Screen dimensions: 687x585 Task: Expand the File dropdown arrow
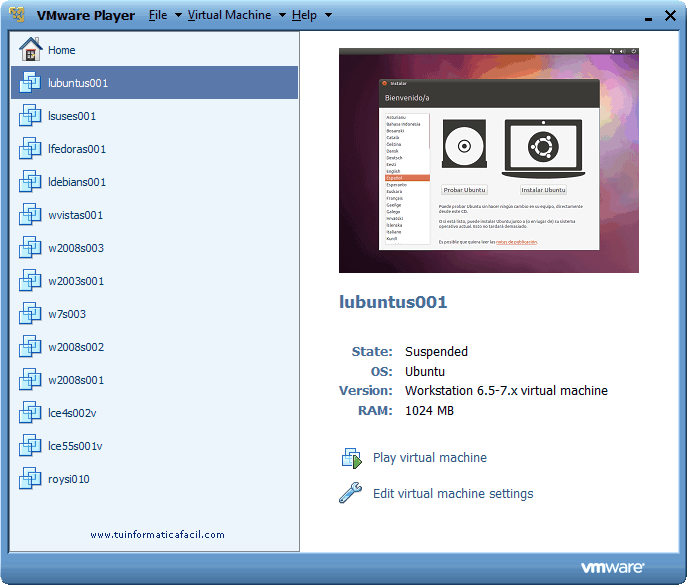[x=178, y=15]
